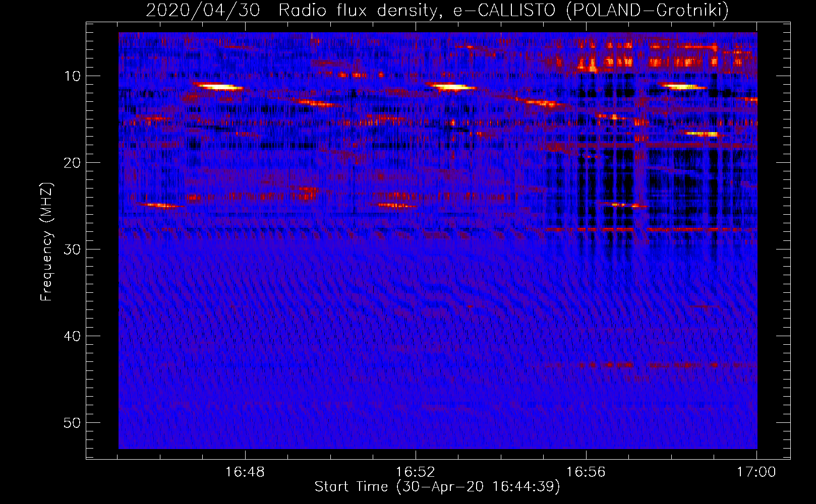Click the 20 MHz frequency tick label
816x504 pixels.
(x=73, y=163)
